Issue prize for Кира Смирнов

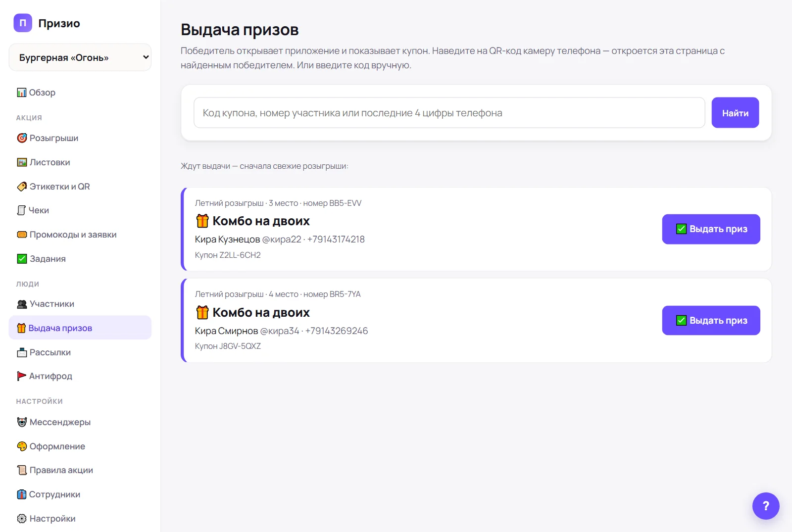(711, 321)
